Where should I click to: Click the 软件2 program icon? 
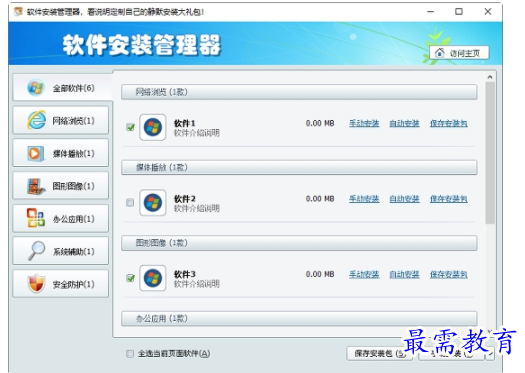pyautogui.click(x=153, y=203)
